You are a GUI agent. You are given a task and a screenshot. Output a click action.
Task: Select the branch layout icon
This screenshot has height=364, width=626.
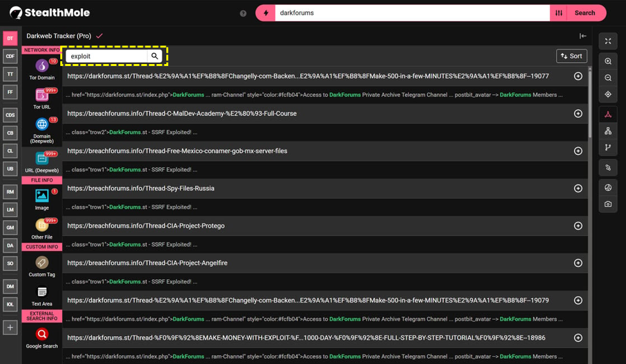(608, 148)
